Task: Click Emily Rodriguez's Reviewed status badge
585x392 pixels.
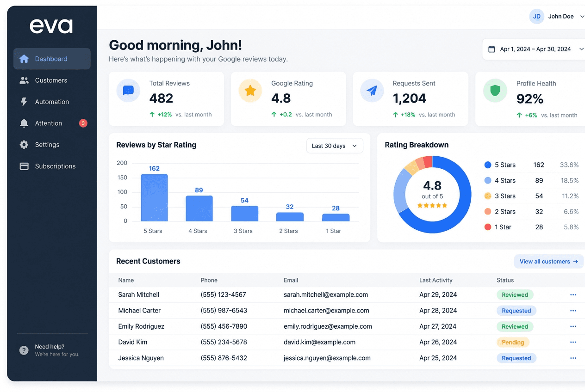Action: coord(515,327)
